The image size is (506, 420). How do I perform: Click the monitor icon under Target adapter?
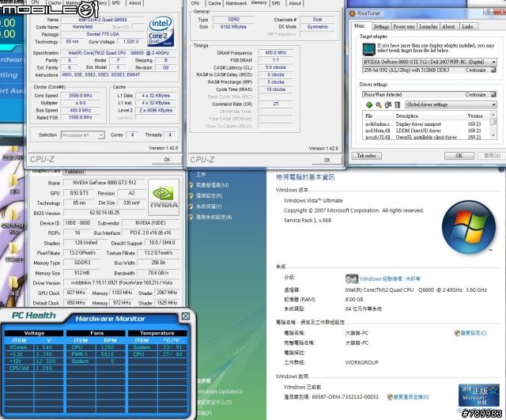point(368,49)
